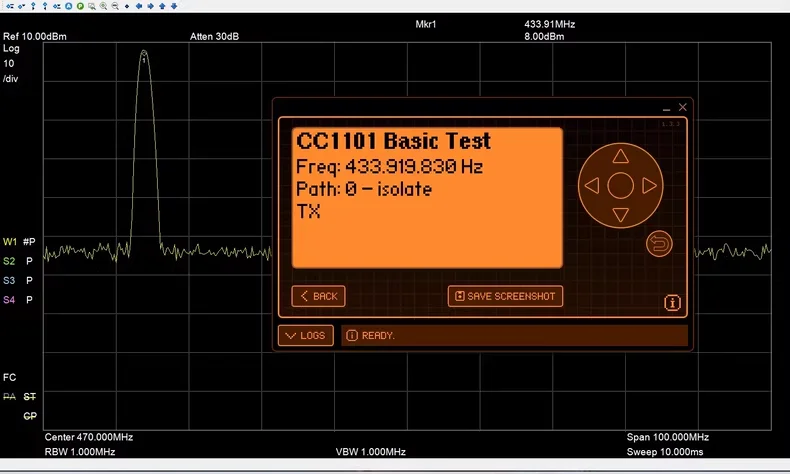790x474 pixels.
Task: Click the small dark diamond marker icon
Action: (127, 6)
